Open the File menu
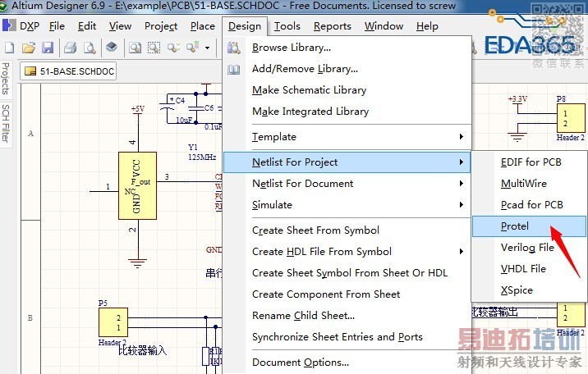This screenshot has height=374, width=588. coord(57,26)
